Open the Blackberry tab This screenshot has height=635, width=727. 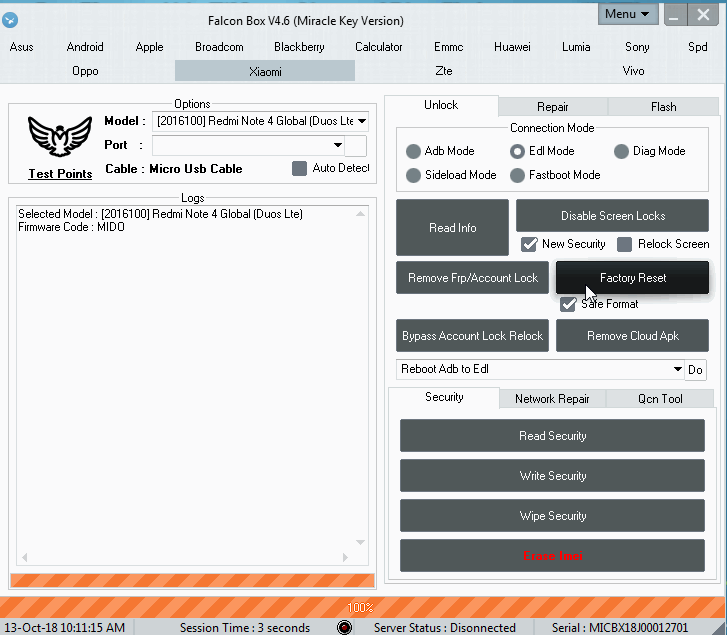[299, 47]
